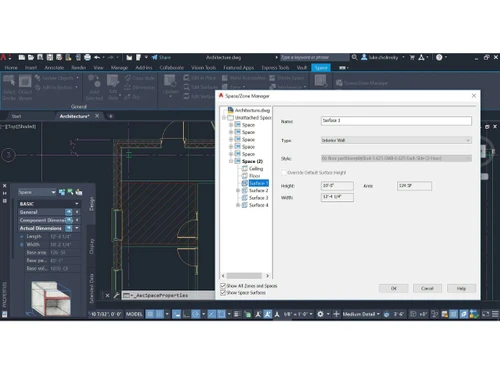
Task: Open the Type dropdown showing Interior Wall
Action: (x=396, y=140)
